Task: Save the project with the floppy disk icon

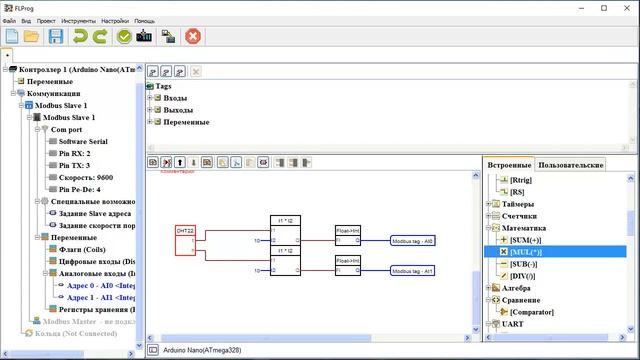Action: point(56,37)
